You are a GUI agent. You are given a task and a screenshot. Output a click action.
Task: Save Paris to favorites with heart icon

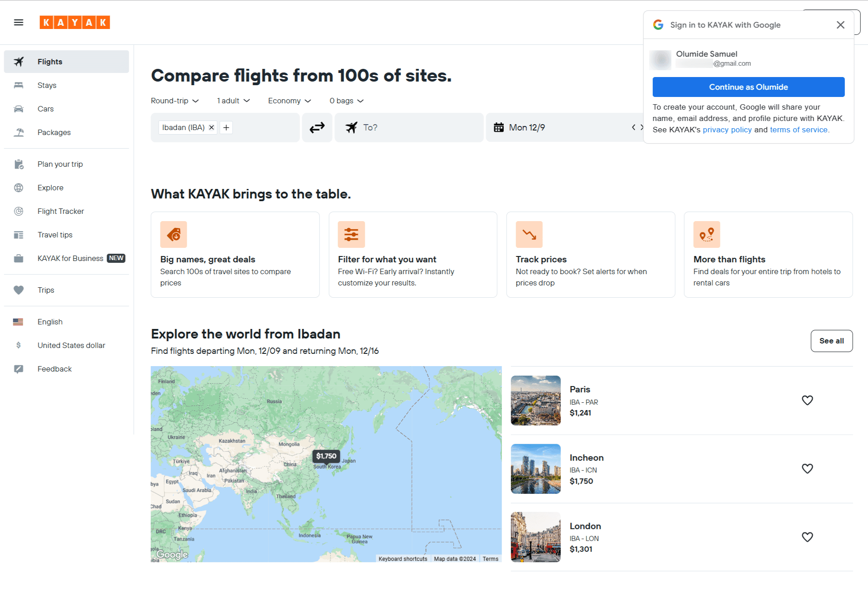pos(807,400)
